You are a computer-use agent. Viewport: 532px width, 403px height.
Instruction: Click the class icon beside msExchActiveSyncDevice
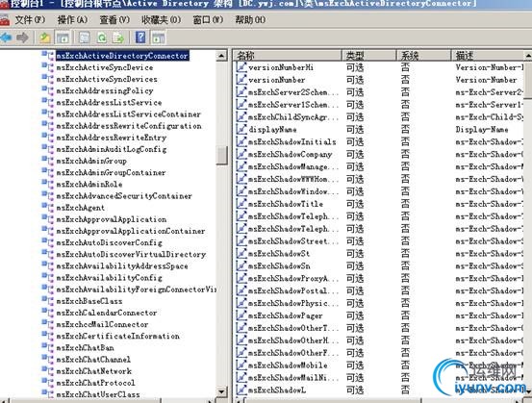(48, 67)
